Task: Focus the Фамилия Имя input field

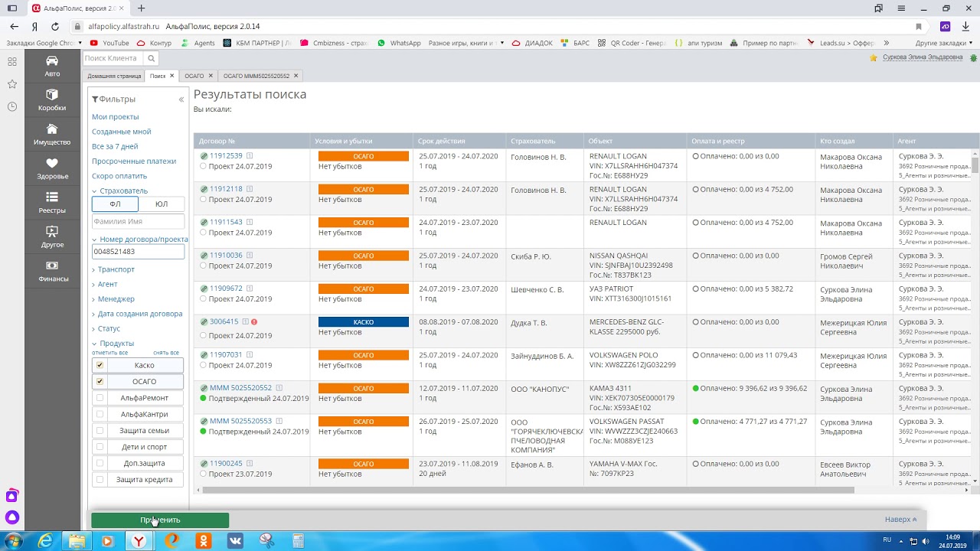Action: click(138, 221)
